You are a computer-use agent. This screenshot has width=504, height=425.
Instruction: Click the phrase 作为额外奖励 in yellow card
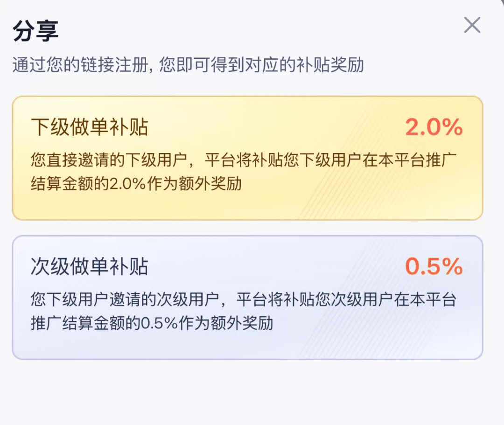click(x=194, y=184)
